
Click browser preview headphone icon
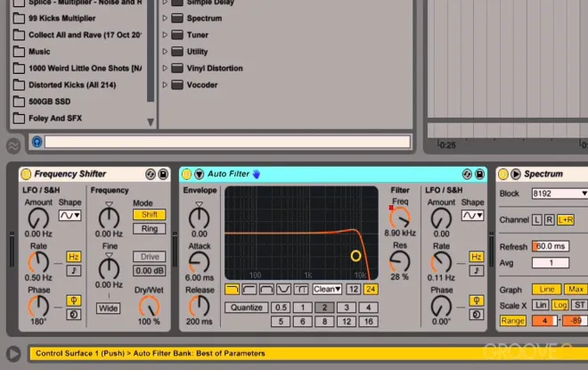tap(37, 142)
